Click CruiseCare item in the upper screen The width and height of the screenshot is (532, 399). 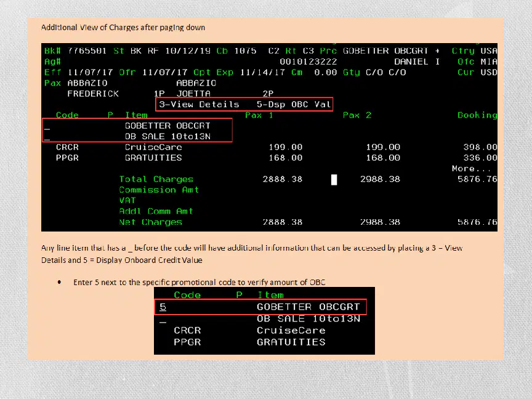point(153,147)
